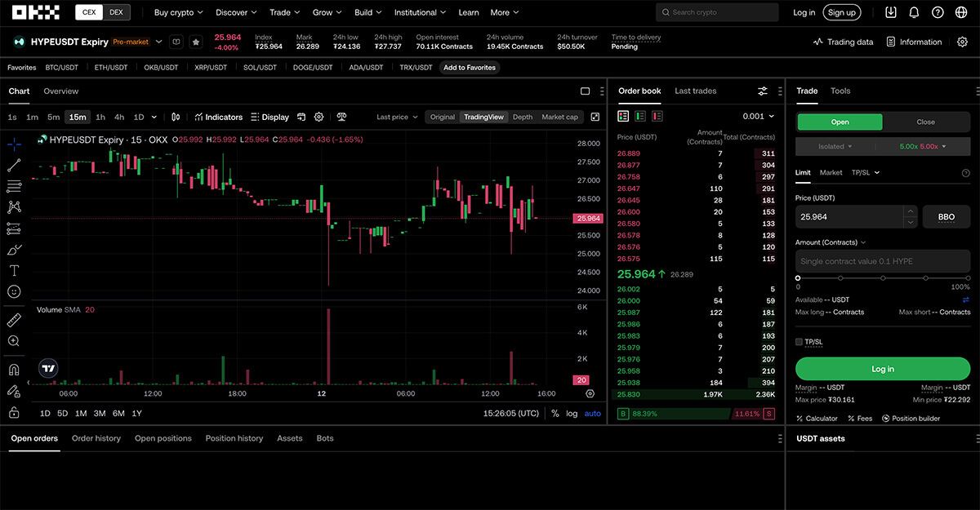Open the notifications bell icon

point(914,12)
